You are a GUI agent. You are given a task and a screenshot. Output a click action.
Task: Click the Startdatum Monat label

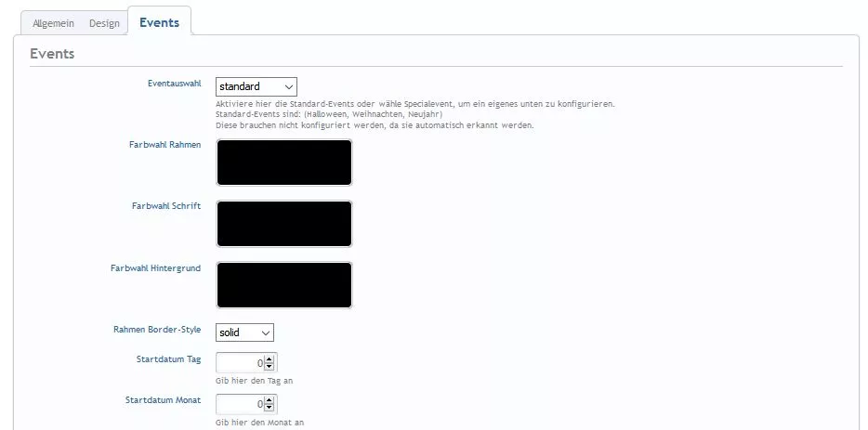tap(164, 400)
